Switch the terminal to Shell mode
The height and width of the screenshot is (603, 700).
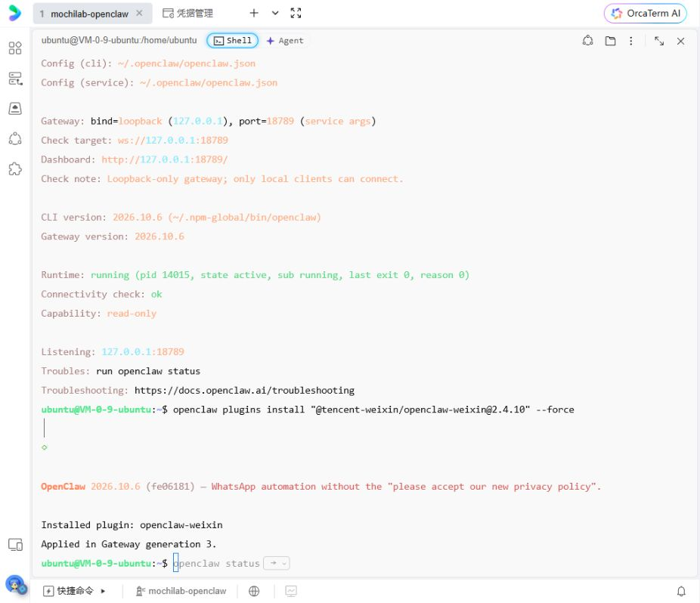tap(232, 41)
